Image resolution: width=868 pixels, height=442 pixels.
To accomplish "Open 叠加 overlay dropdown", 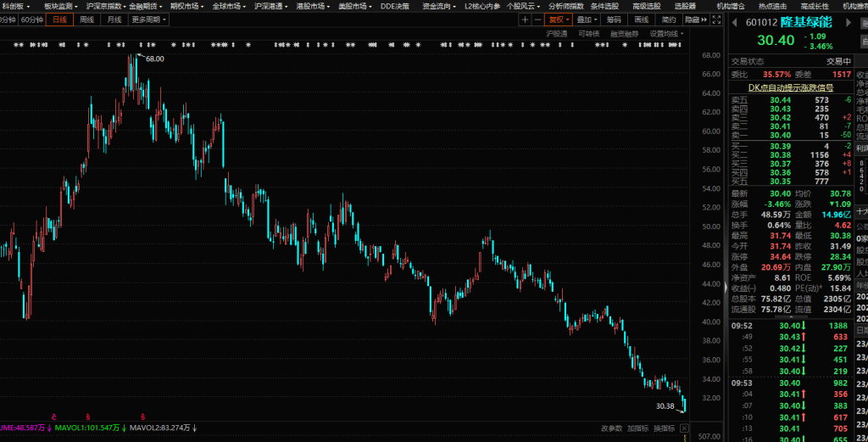I will coord(587,20).
